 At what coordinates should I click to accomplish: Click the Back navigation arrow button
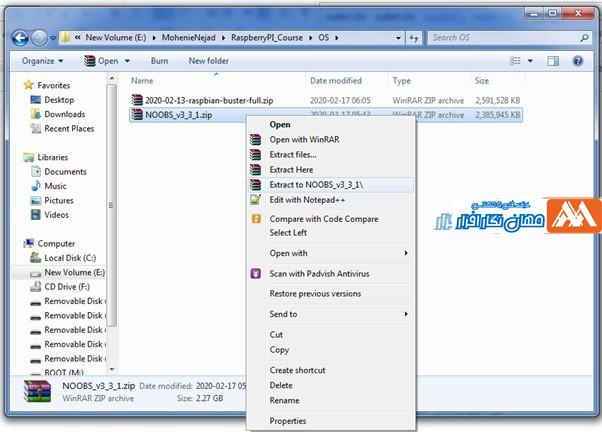pos(20,38)
